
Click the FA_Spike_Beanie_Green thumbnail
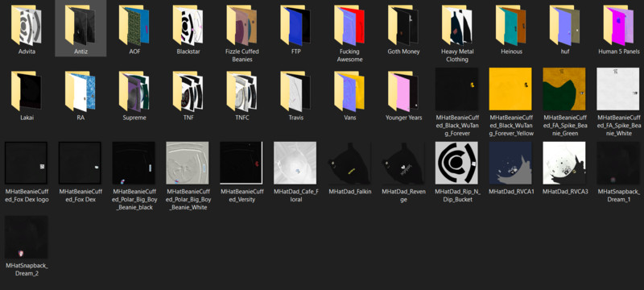point(564,89)
